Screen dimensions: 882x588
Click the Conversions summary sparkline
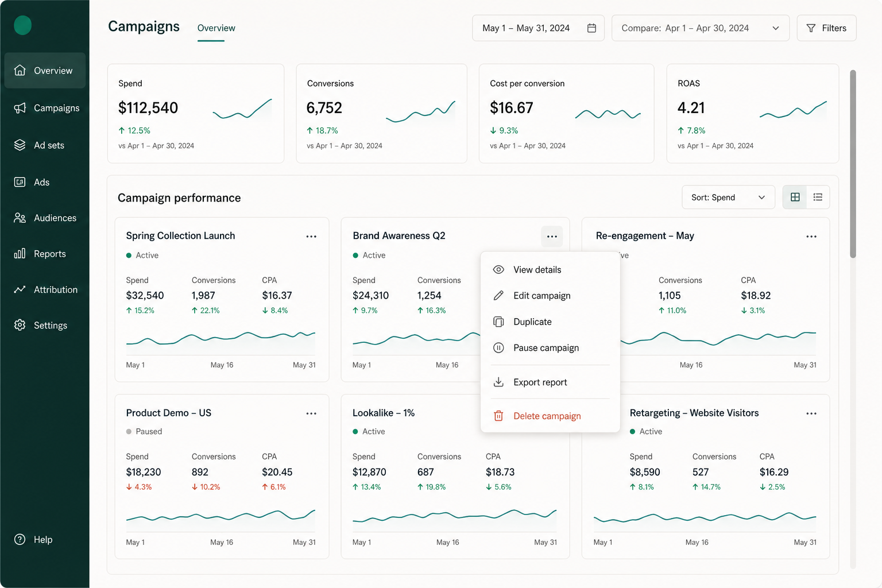[421, 111]
